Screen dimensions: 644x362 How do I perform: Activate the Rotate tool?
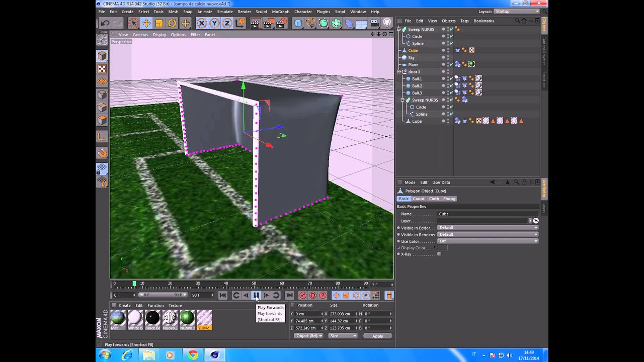[172, 23]
